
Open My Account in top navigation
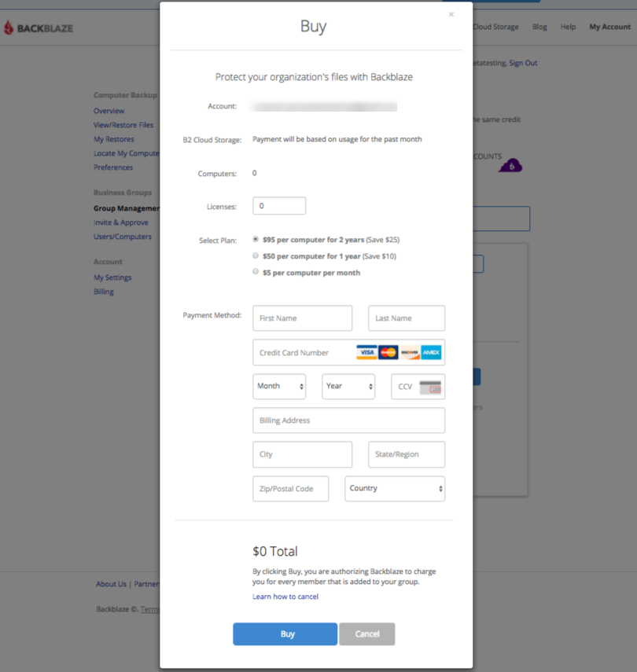point(610,27)
